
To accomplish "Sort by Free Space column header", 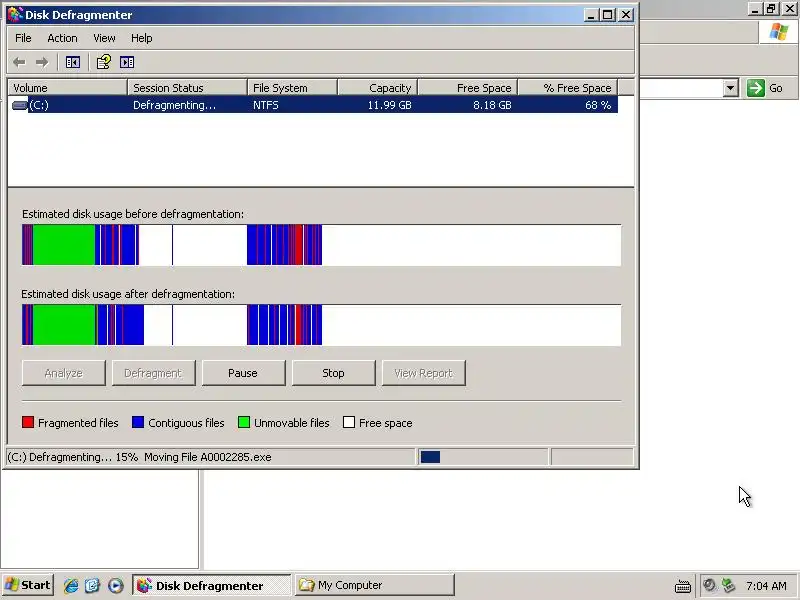I will pyautogui.click(x=468, y=88).
